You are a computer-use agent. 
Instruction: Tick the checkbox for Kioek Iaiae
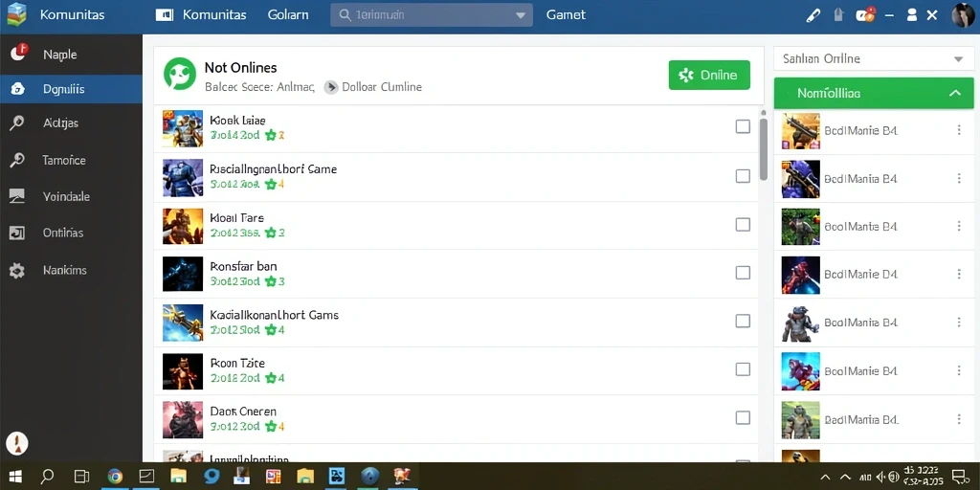743,127
